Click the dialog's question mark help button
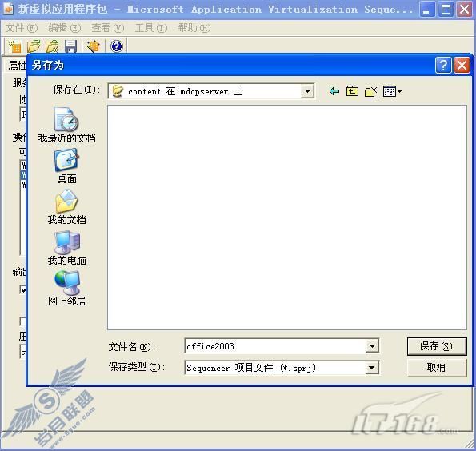This screenshot has width=476, height=451. click(x=443, y=65)
